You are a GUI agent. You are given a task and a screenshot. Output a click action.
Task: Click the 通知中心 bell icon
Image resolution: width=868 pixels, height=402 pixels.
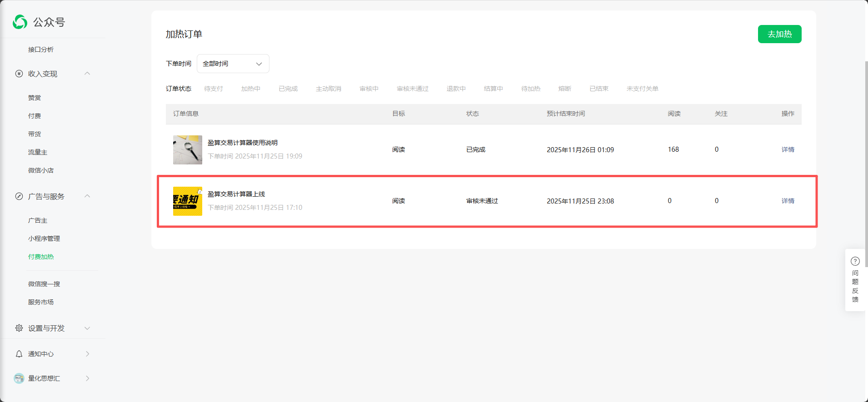point(19,354)
